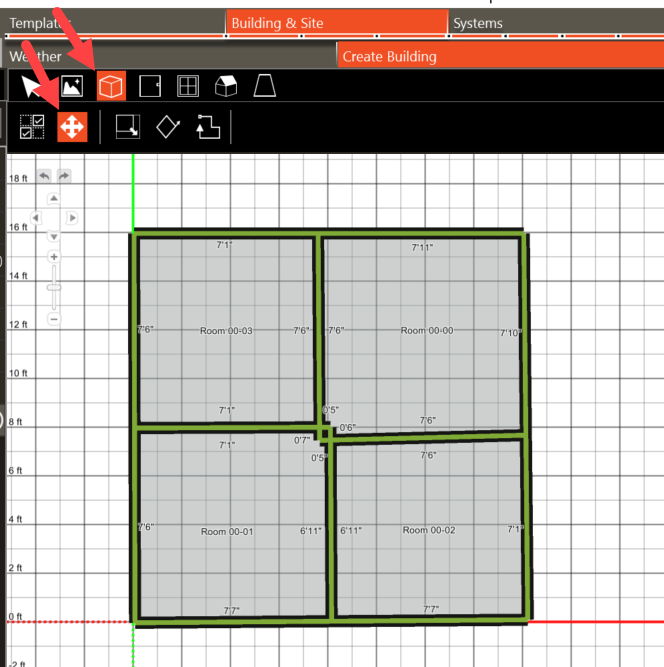Open the Weather sub-tab
The image size is (664, 667).
point(169,56)
